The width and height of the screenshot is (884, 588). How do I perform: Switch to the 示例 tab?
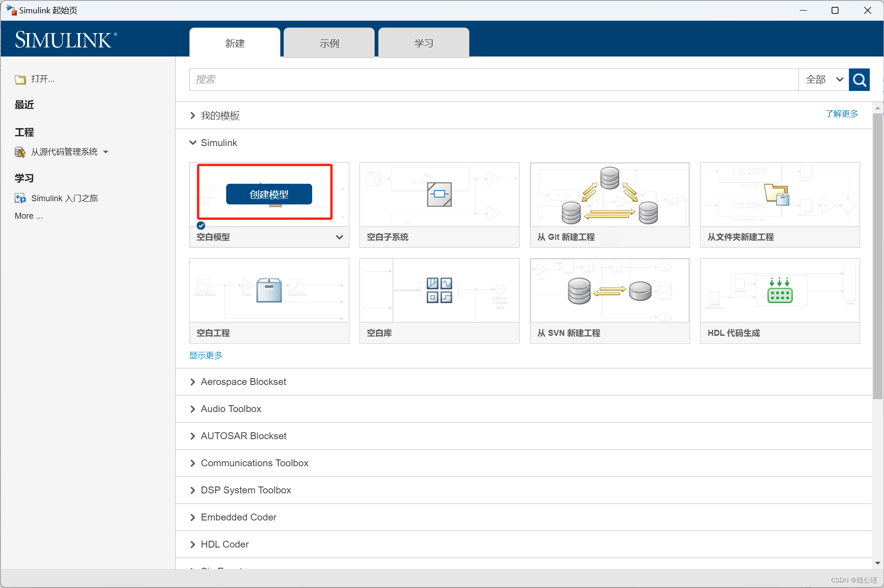pyautogui.click(x=329, y=43)
